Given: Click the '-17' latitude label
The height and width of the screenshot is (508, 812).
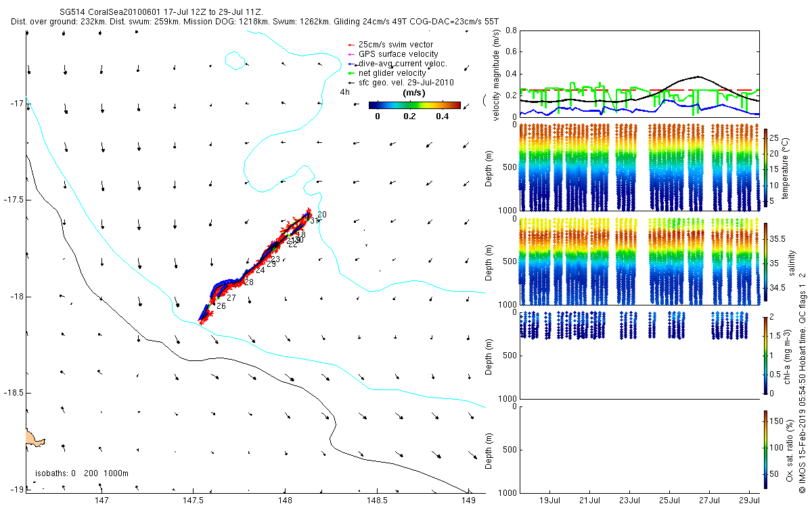Looking at the screenshot, I should pos(16,103).
